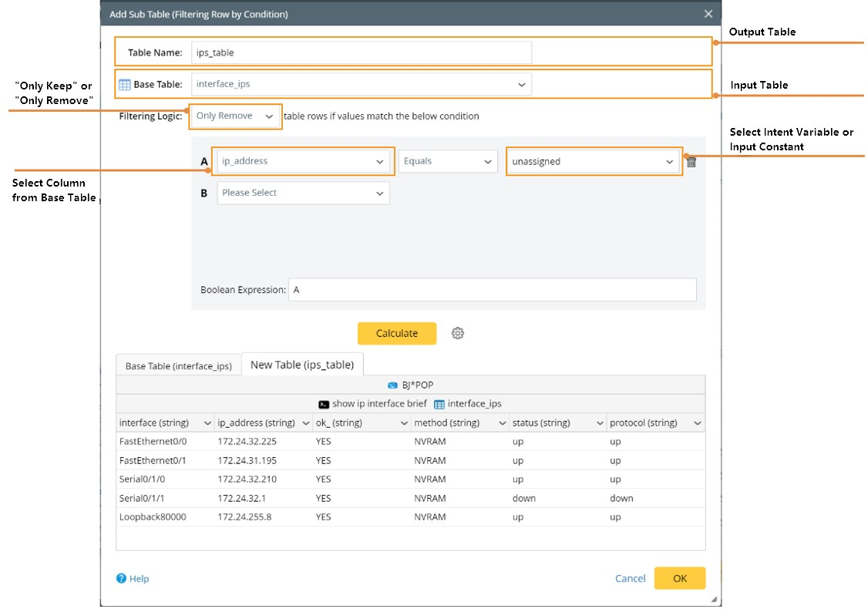
Task: Click the Cancel link
Action: (630, 578)
